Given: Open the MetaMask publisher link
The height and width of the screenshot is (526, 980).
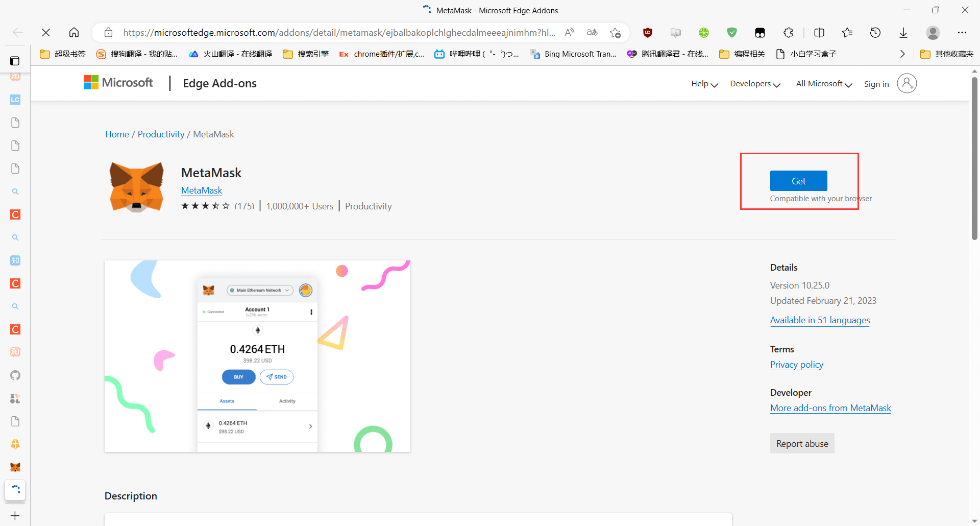Looking at the screenshot, I should tap(202, 190).
